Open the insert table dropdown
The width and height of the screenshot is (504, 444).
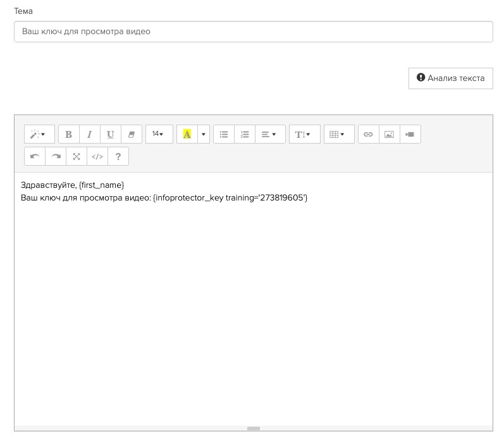(x=339, y=134)
